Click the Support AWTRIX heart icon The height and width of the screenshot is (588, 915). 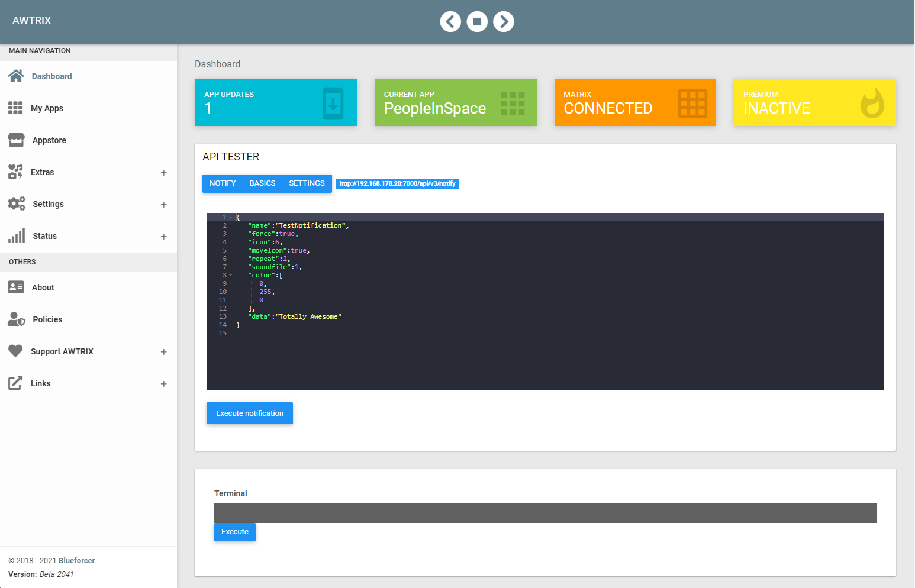point(15,351)
